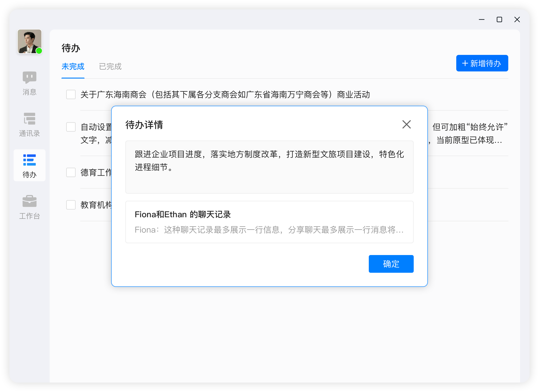The height and width of the screenshot is (392, 539).
Task: Switch to the 已完成 tab
Action: tap(110, 67)
